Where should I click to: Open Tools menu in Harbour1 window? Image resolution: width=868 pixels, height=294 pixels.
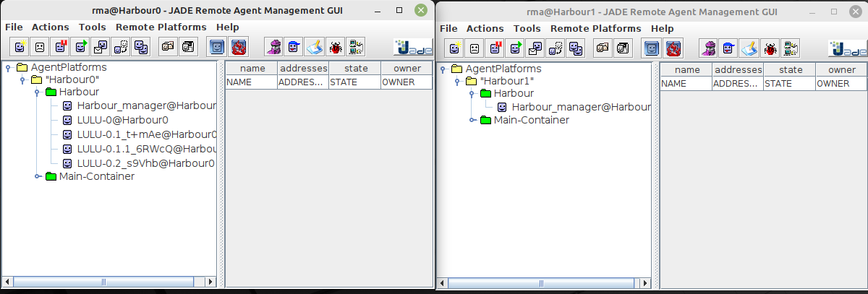(x=527, y=28)
